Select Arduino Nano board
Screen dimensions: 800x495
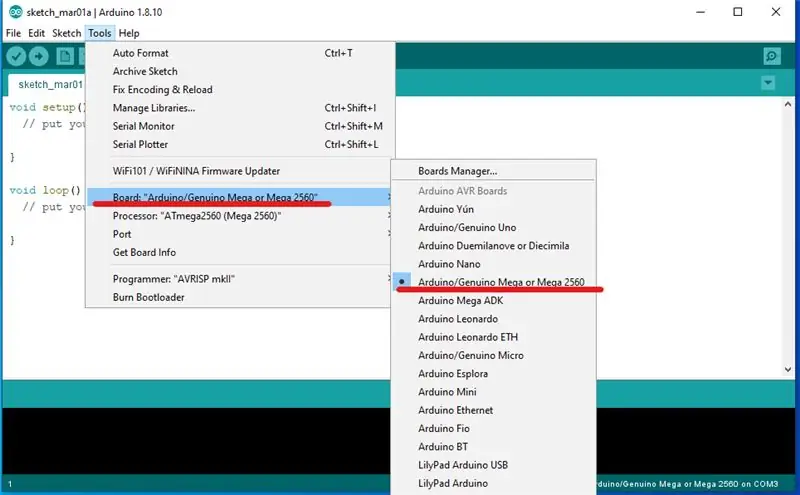coord(493,264)
